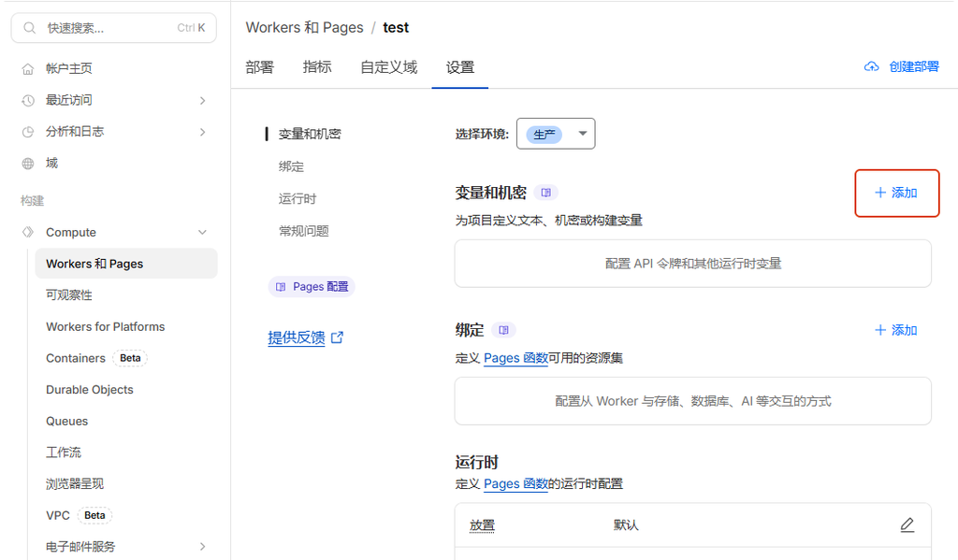Image resolution: width=958 pixels, height=560 pixels.
Task: Focus the 快速搜索 input field
Action: (x=113, y=28)
